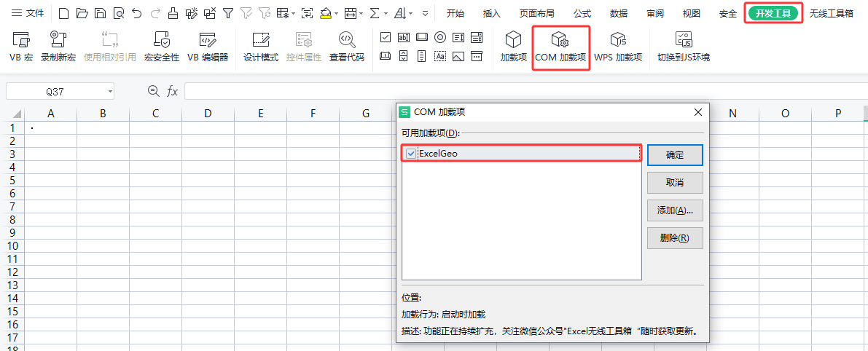Expand the column width dropdown arrow
Screen dimensions: 868x351
361,14
